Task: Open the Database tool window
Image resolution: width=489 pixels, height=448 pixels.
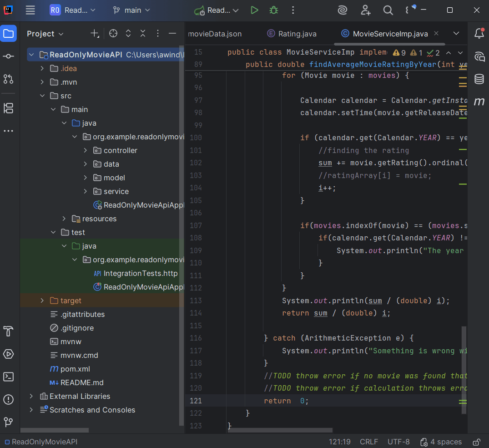Action: coord(479,79)
